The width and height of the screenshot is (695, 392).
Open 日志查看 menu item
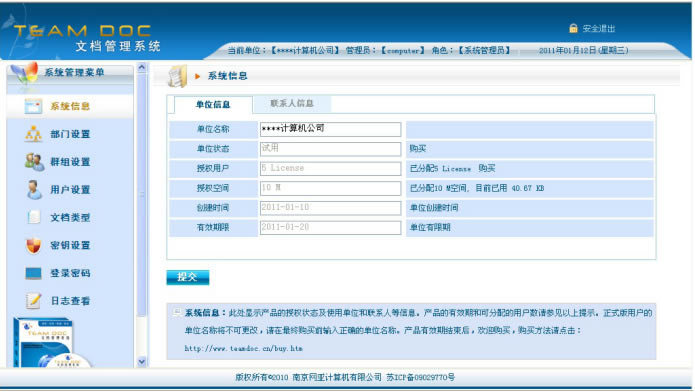[70, 301]
